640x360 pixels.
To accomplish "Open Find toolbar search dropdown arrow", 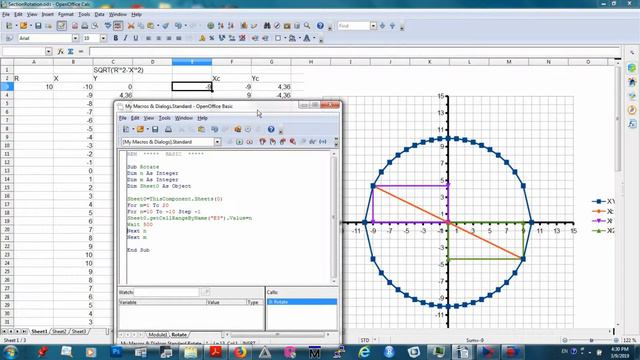I will pyautogui.click(x=373, y=26).
